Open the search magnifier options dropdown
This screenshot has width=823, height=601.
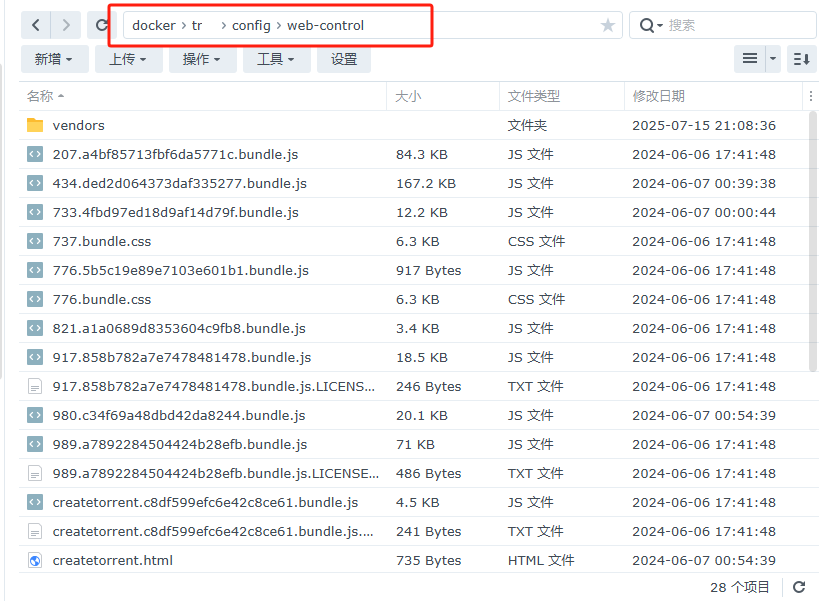click(x=651, y=25)
